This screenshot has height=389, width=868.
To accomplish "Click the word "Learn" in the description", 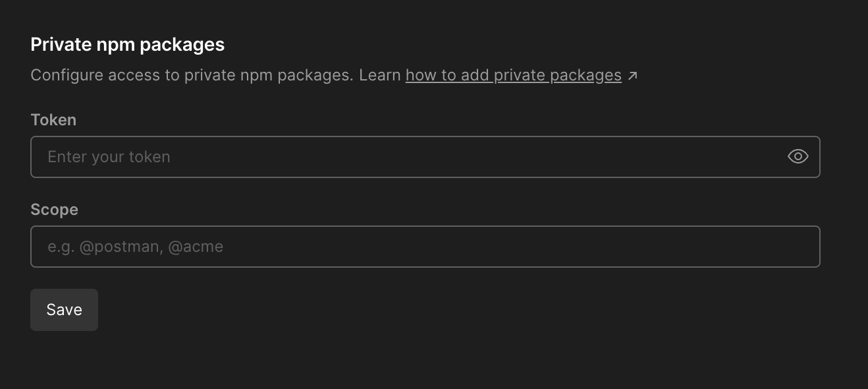I will pos(380,75).
